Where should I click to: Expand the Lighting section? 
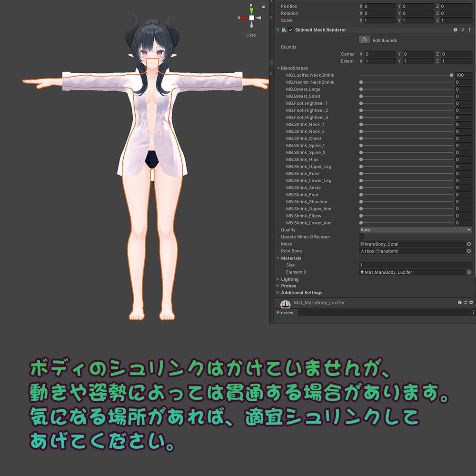pos(278,279)
